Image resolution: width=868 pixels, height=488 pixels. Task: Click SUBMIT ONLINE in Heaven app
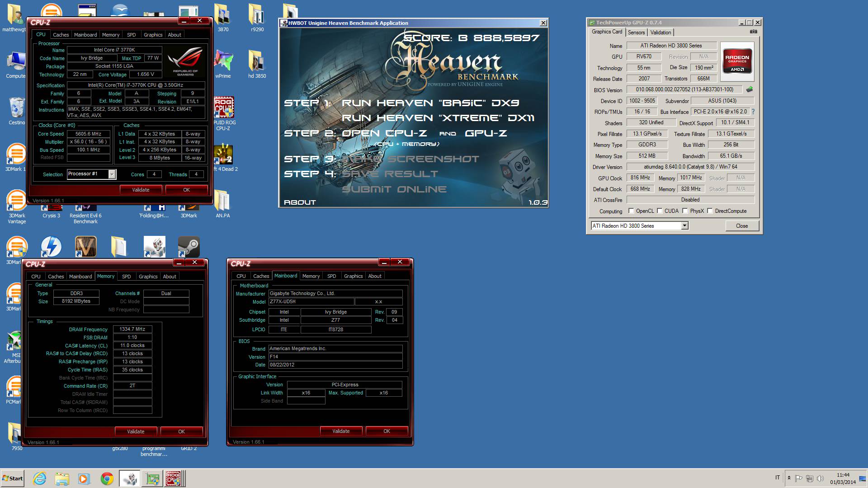[394, 189]
